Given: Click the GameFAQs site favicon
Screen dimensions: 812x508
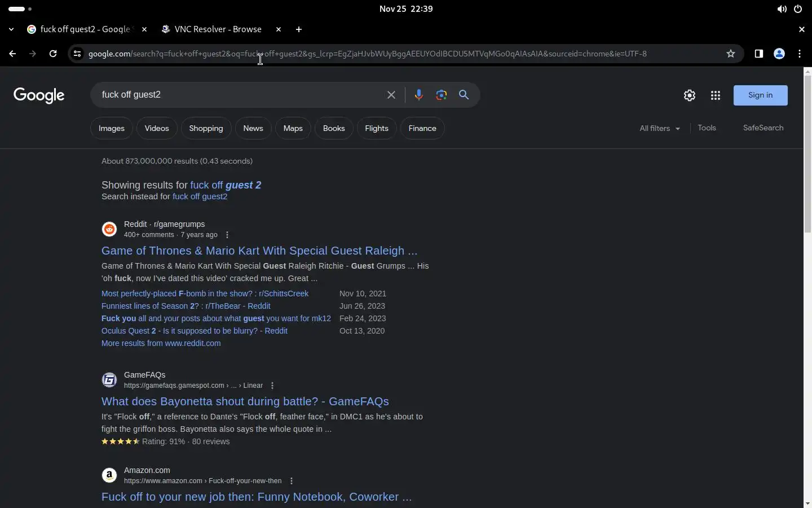Looking at the screenshot, I should (x=109, y=380).
